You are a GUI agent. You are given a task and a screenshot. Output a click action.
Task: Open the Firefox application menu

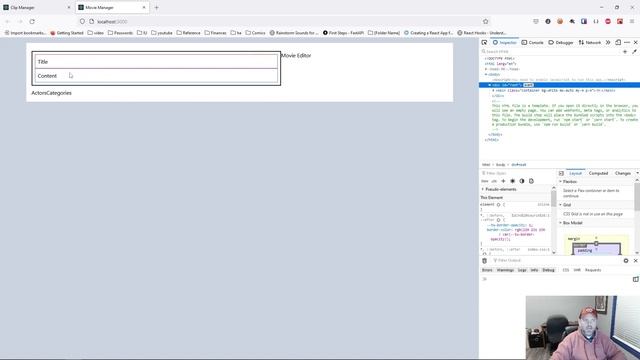coord(632,22)
